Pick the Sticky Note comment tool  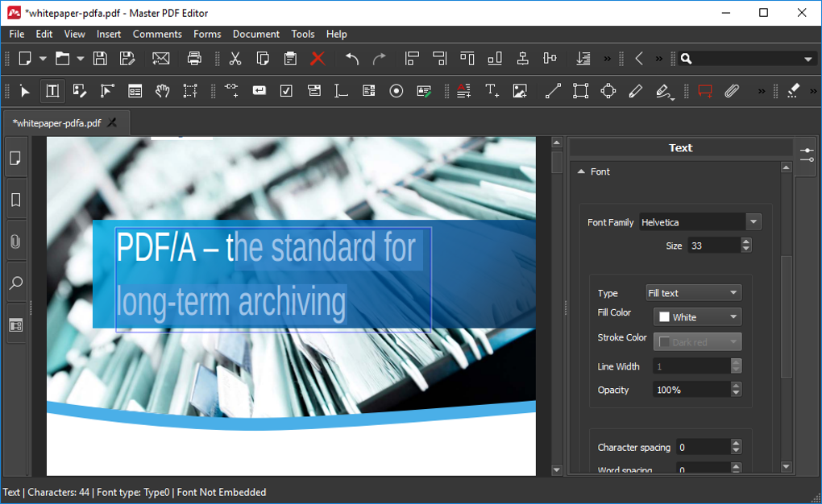pos(705,91)
